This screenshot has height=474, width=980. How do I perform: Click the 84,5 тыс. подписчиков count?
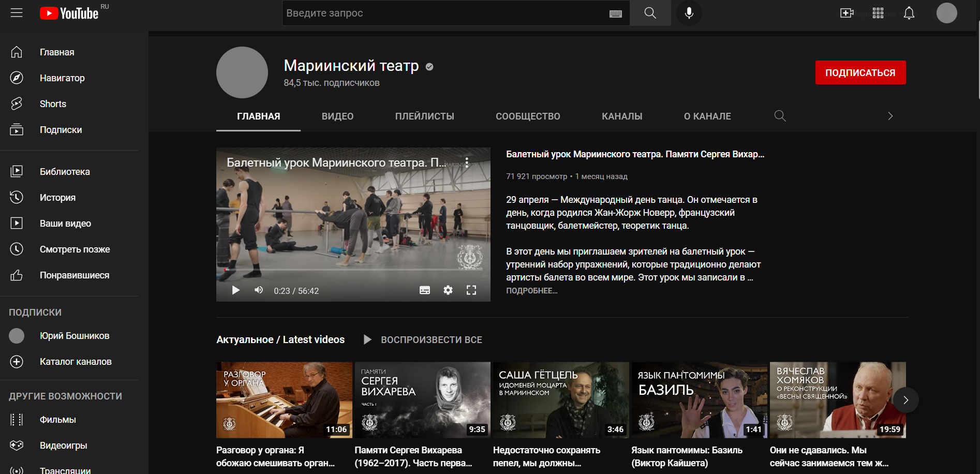pos(332,83)
